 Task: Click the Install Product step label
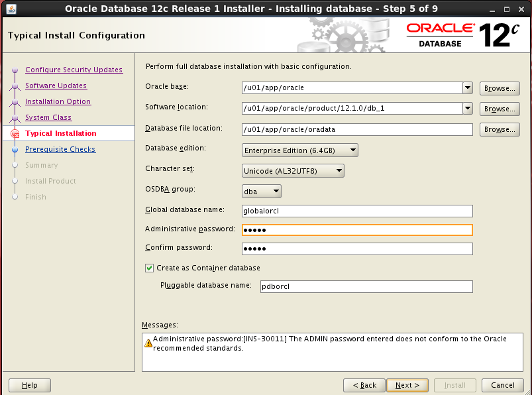click(x=50, y=181)
